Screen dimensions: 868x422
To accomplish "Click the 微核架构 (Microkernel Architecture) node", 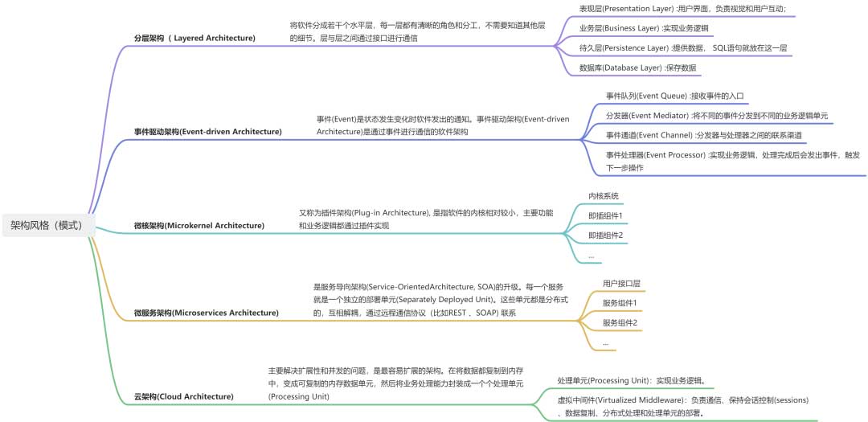I will [x=199, y=226].
